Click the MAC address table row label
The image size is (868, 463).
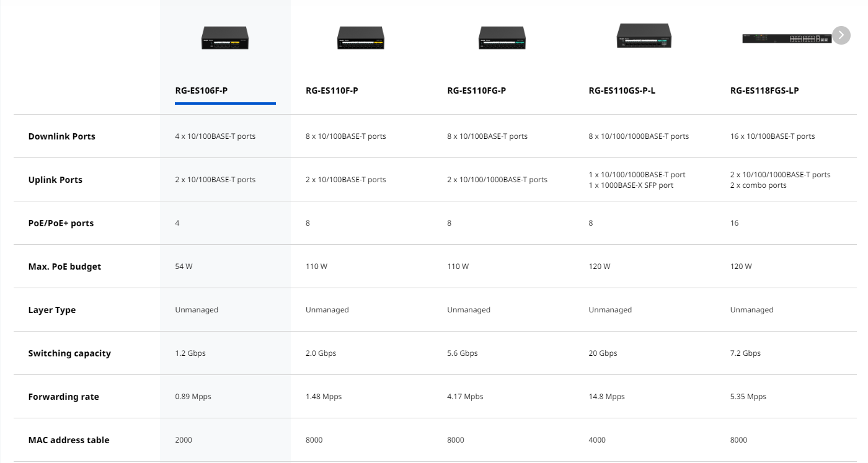[x=69, y=440]
